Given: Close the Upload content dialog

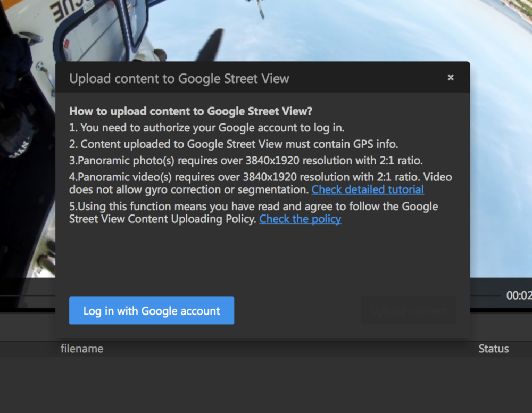Looking at the screenshot, I should click(x=451, y=78).
